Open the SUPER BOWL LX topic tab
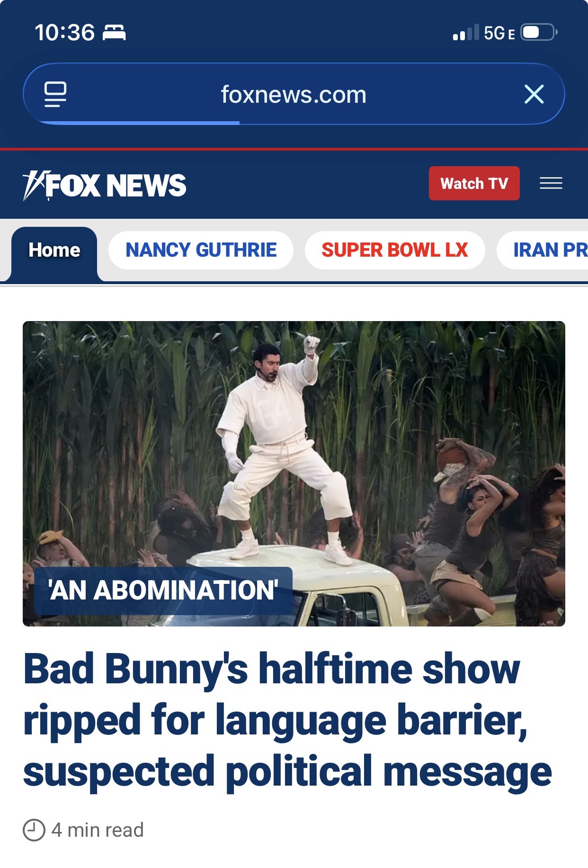Screen dimensions: 588x868 pos(395,250)
